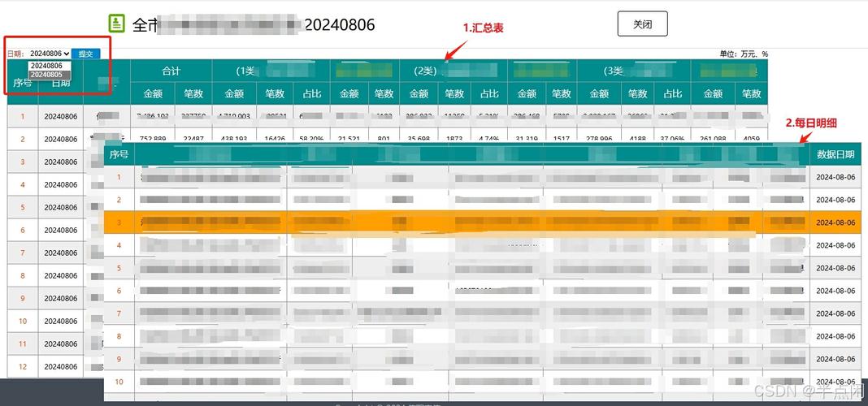Click the 20240806 date cell in summary row 7

pyautogui.click(x=61, y=253)
